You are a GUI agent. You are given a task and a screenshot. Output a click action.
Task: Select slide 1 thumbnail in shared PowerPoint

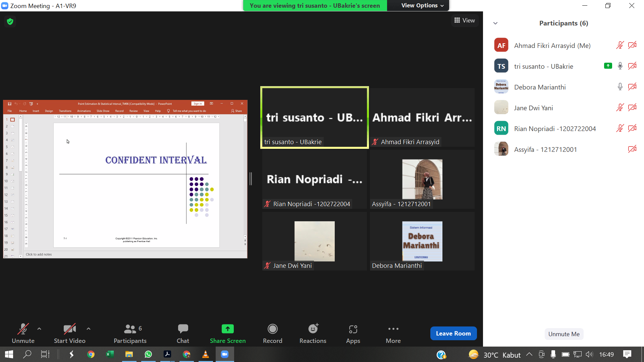click(x=12, y=120)
